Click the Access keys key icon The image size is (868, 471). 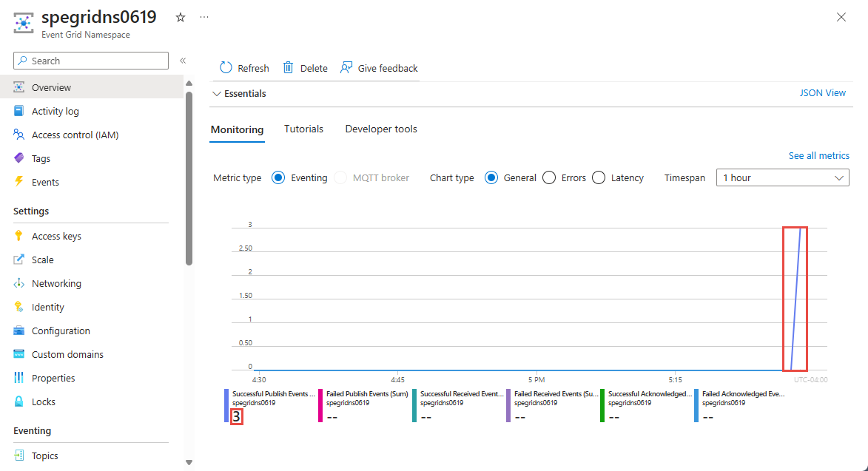[18, 236]
